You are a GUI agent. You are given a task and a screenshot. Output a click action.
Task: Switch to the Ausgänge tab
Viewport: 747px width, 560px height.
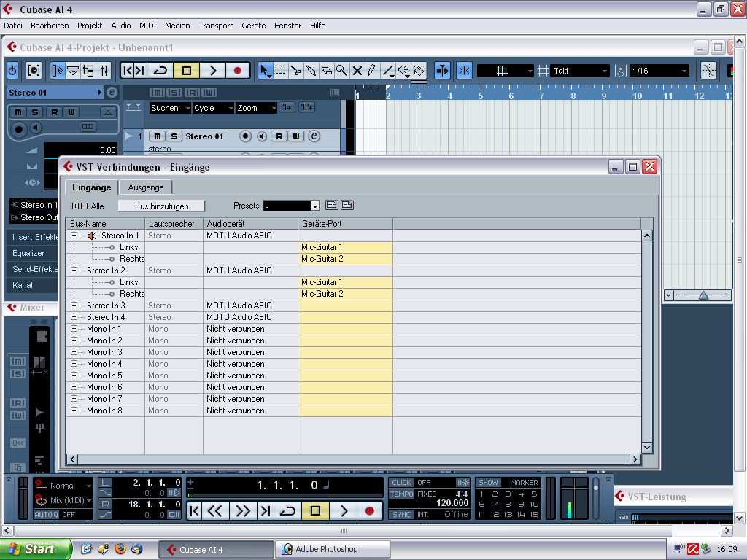point(146,187)
